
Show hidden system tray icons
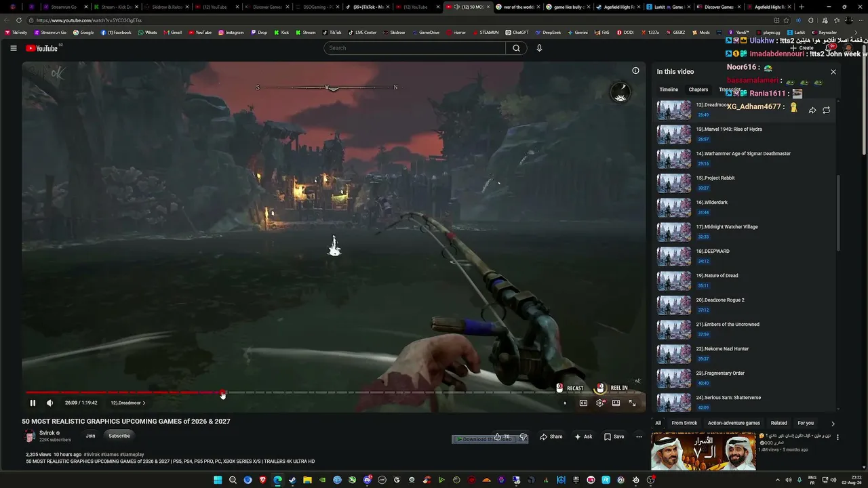pos(777,480)
